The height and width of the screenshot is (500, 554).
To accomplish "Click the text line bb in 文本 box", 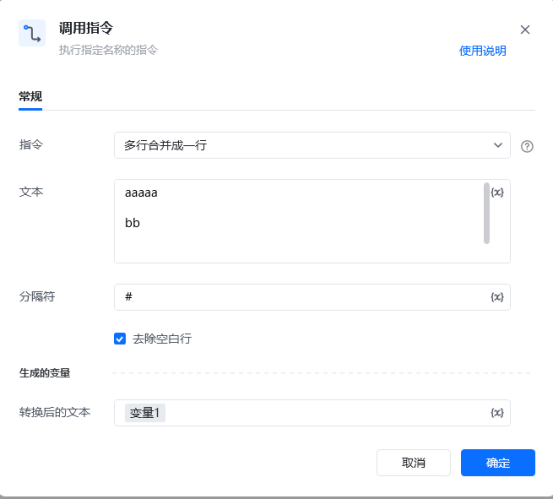I will click(132, 223).
